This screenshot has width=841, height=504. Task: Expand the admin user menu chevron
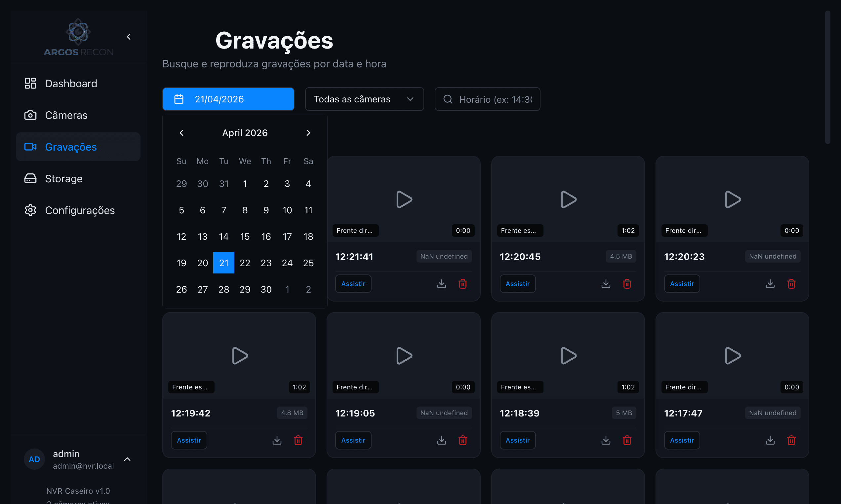click(x=127, y=459)
